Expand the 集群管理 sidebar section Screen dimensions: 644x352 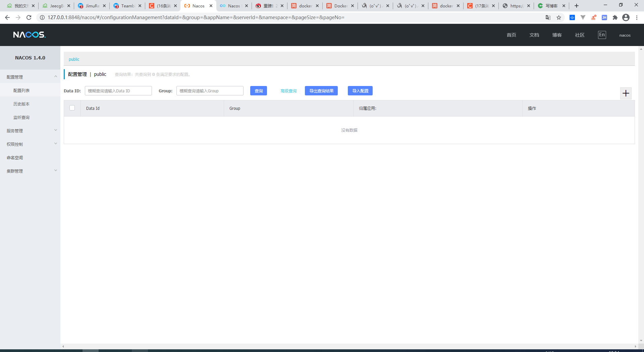coord(30,171)
